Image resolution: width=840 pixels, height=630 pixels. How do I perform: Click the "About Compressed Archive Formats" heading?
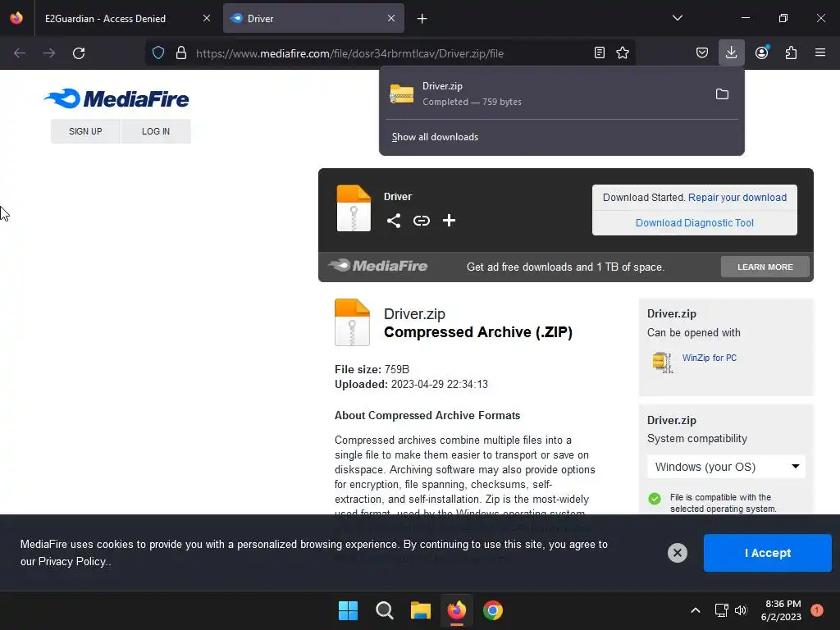(x=427, y=415)
